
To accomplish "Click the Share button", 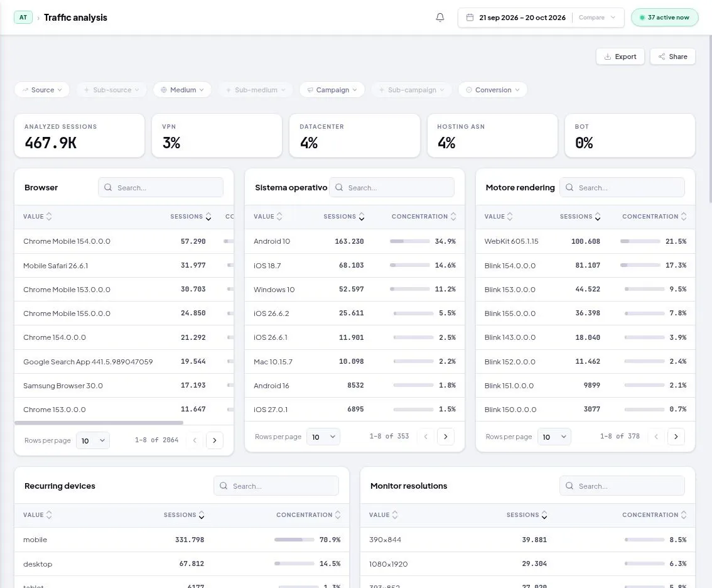I will coord(672,57).
